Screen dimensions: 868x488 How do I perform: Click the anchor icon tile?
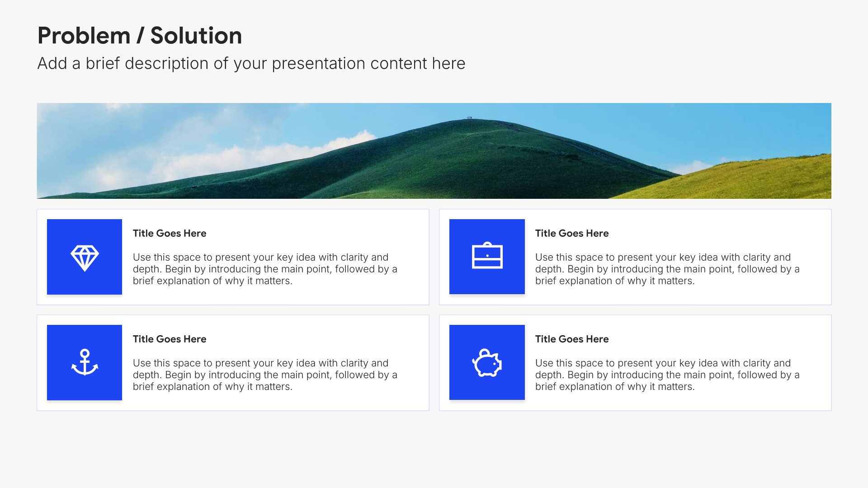click(x=85, y=362)
